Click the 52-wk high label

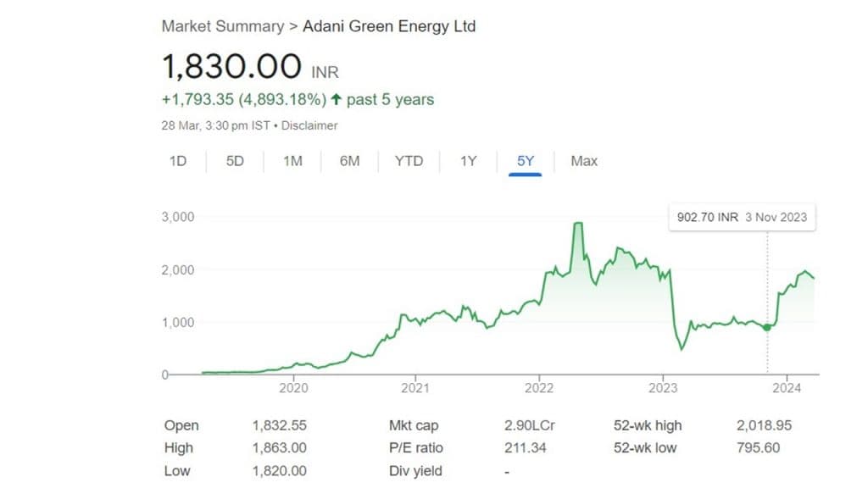648,425
